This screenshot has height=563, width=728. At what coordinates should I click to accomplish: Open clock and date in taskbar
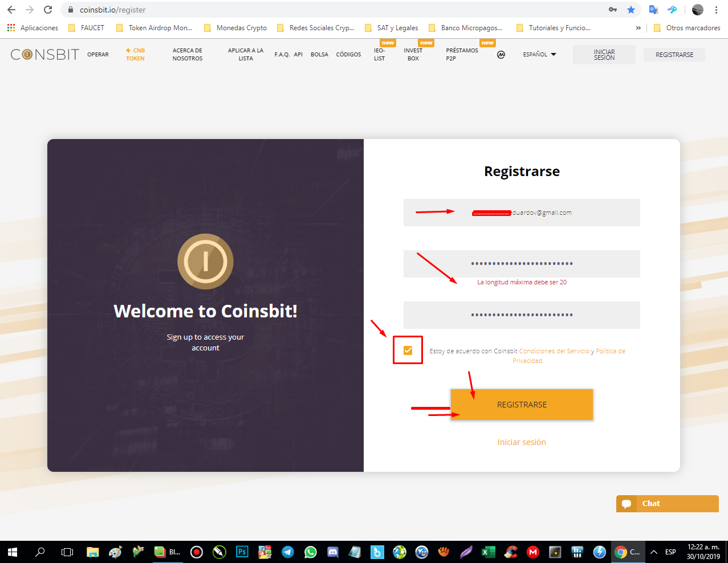point(703,552)
